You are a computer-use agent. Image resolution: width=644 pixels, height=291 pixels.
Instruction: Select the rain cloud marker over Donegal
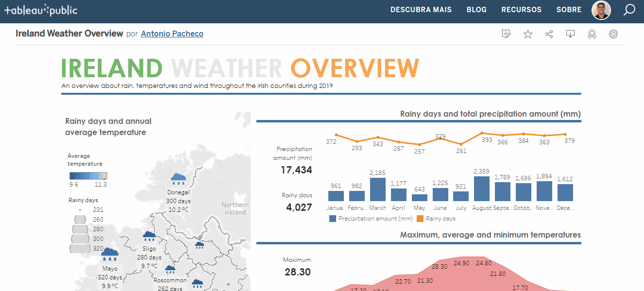click(178, 178)
